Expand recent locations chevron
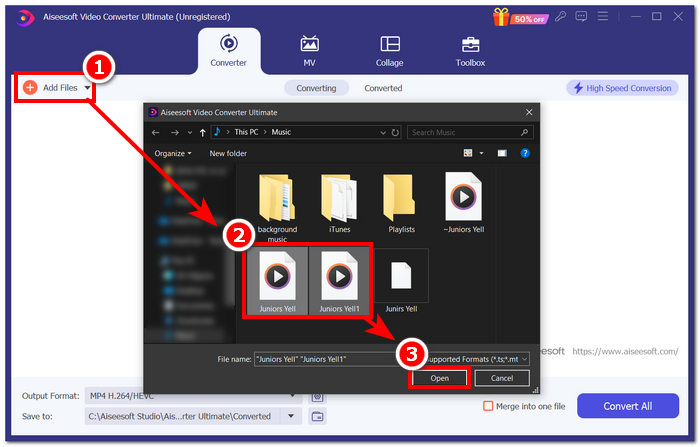Screen dimensions: 700x447 point(190,133)
